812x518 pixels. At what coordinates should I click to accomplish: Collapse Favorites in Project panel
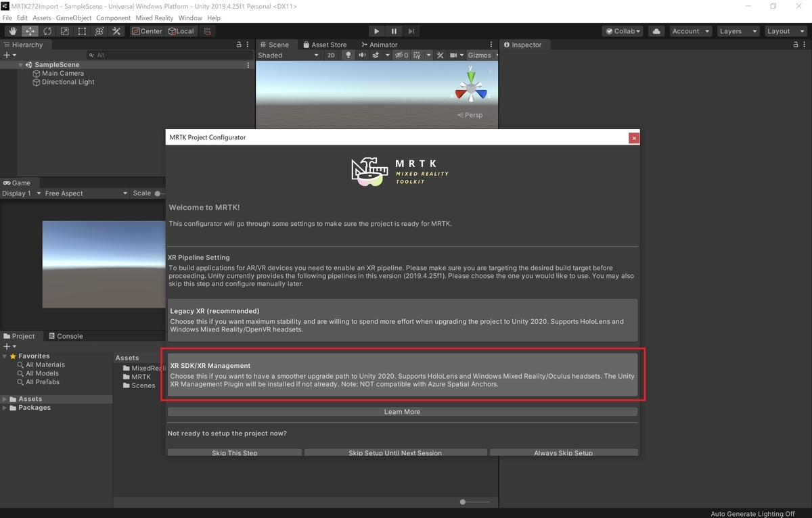point(5,356)
